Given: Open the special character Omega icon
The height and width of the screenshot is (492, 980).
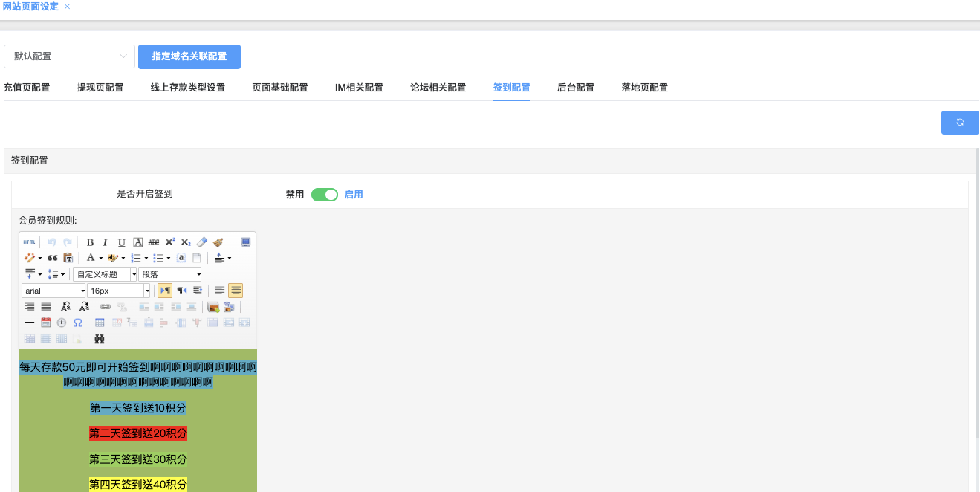Looking at the screenshot, I should [77, 323].
